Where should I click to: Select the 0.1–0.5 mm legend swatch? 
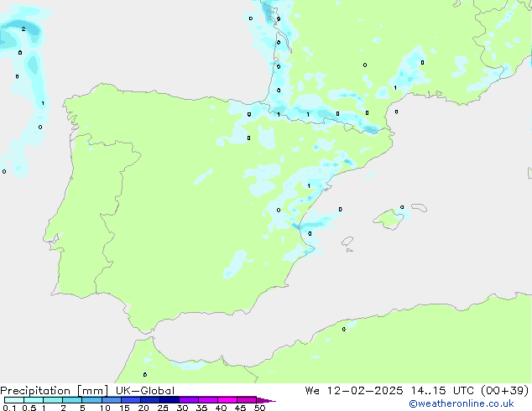(x=14, y=400)
